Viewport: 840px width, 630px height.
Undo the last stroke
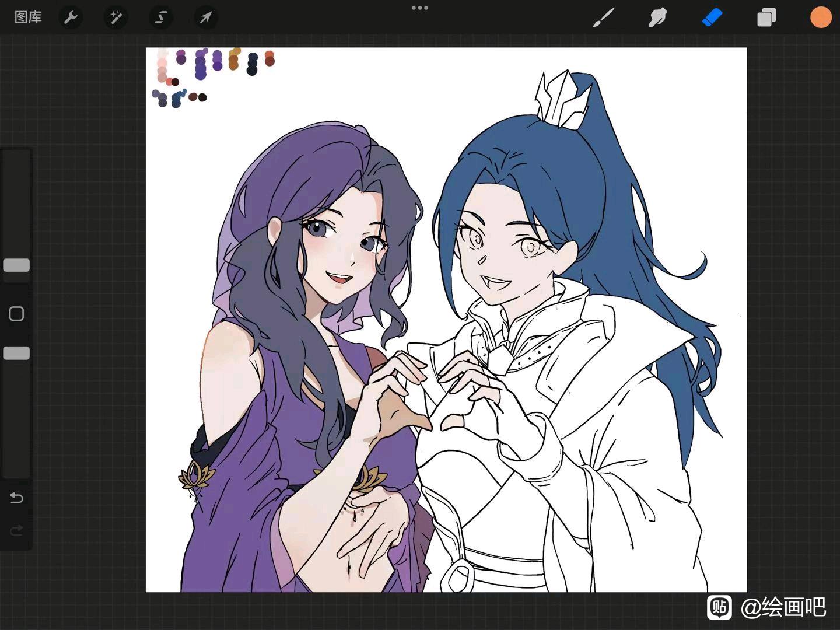click(16, 498)
